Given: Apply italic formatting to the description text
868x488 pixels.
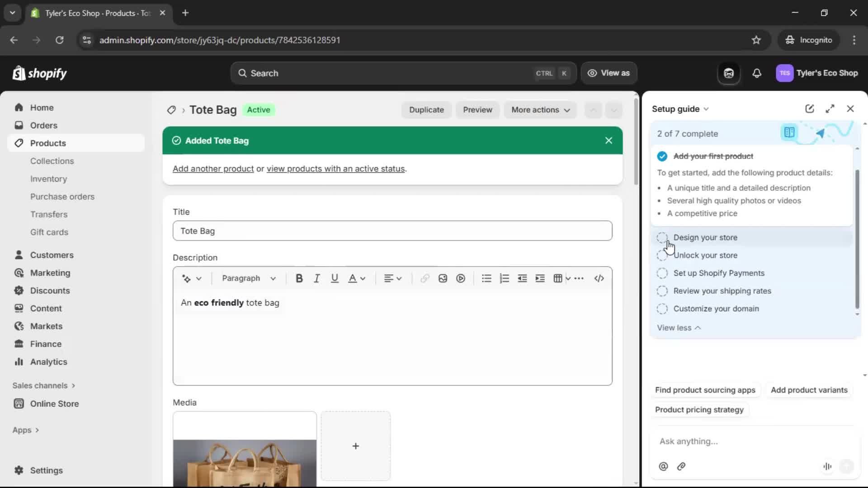Looking at the screenshot, I should pyautogui.click(x=316, y=278).
